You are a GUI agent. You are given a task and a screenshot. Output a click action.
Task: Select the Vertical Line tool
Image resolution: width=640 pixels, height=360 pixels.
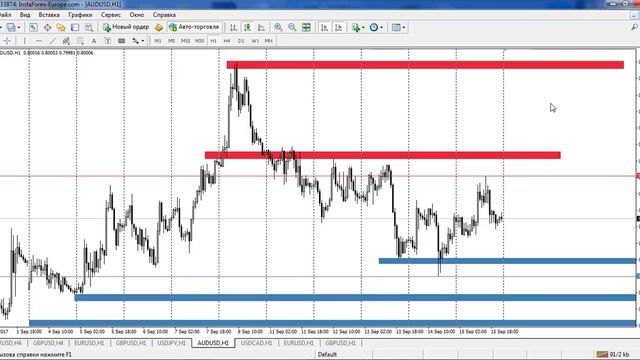point(24,41)
